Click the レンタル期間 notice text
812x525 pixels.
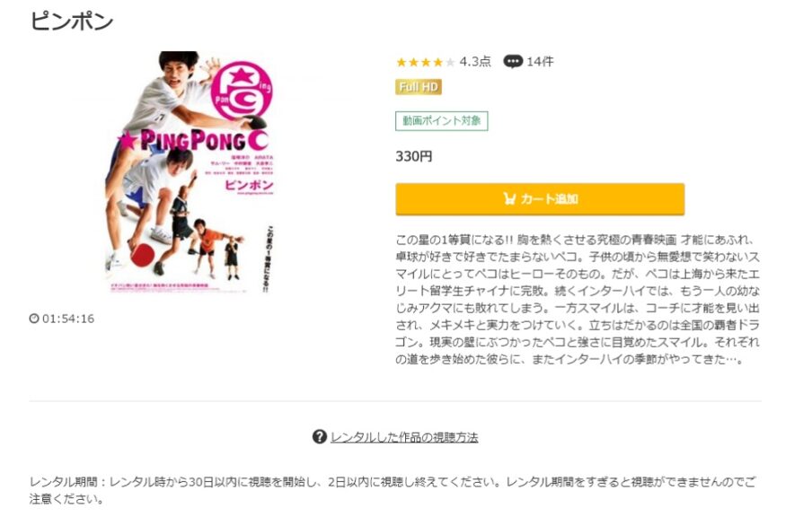(x=393, y=490)
